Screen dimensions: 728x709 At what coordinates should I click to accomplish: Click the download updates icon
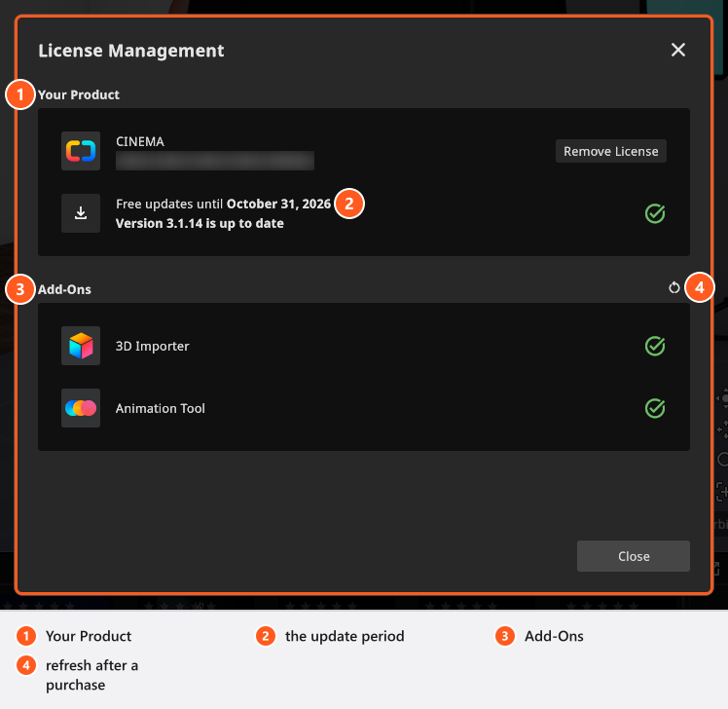(x=81, y=213)
